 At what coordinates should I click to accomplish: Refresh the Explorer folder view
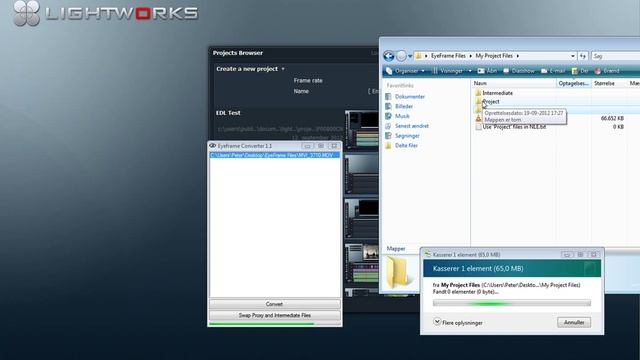click(582, 56)
